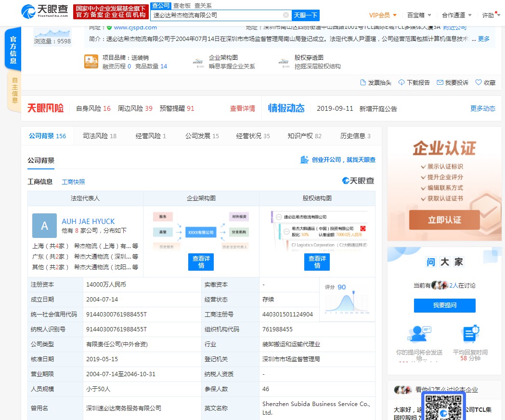Click the 创业开公司 building icon
The image size is (505, 420).
pos(304,159)
